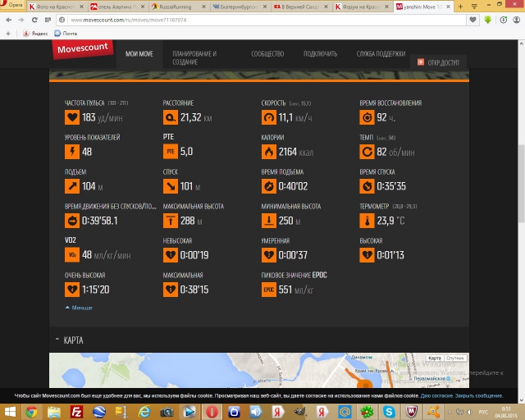Open the ПЛАНИРОВАНИЕ И СОЗДАНИЕ menu
Image resolution: width=525 pixels, height=420 pixels.
point(194,58)
